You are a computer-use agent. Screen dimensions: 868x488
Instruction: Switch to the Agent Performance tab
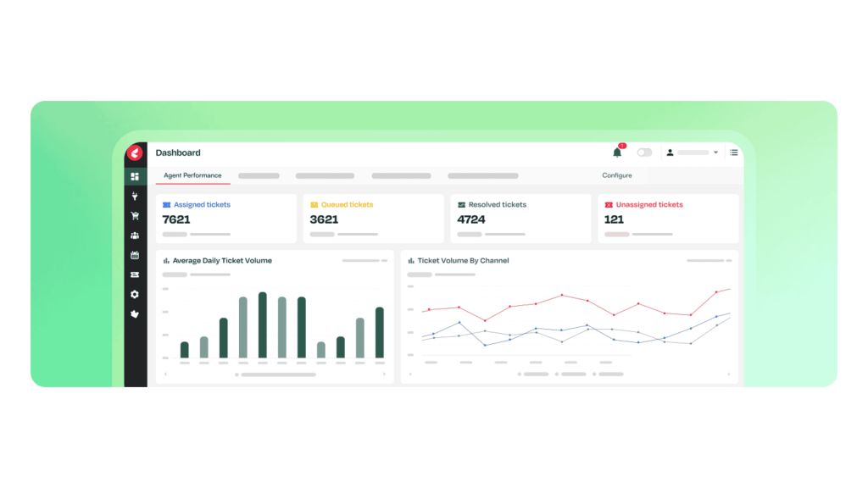click(191, 175)
